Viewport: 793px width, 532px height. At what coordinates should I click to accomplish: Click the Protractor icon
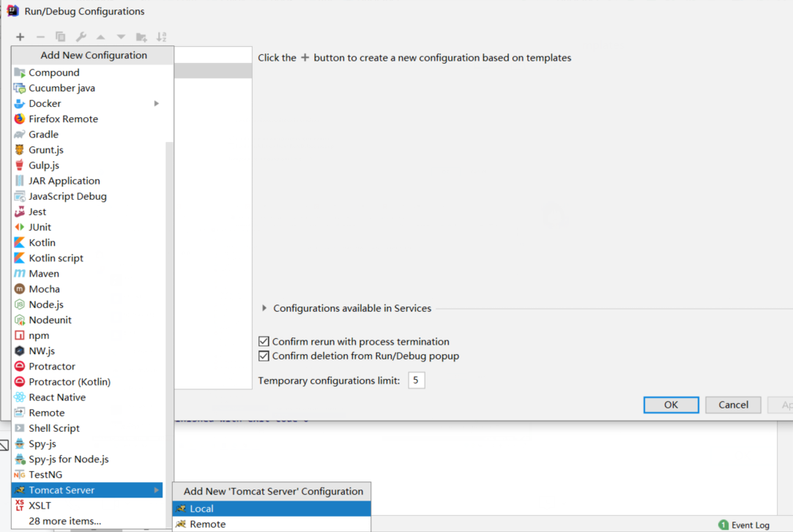(19, 367)
